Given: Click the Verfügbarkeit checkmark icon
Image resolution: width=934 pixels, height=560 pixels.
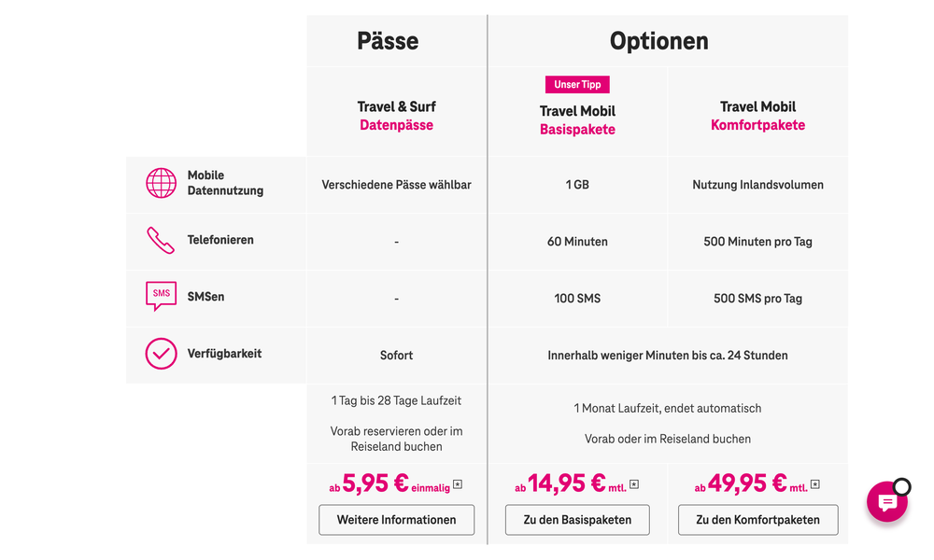Looking at the screenshot, I should [x=161, y=355].
